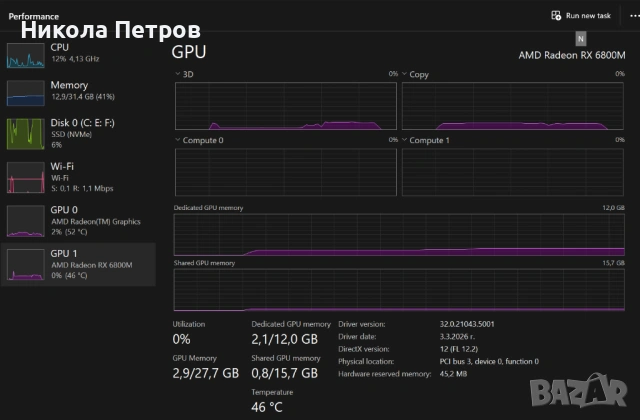The image size is (640, 420).
Task: Click the 2,1/12,0 GB dedicated memory value
Action: click(284, 339)
